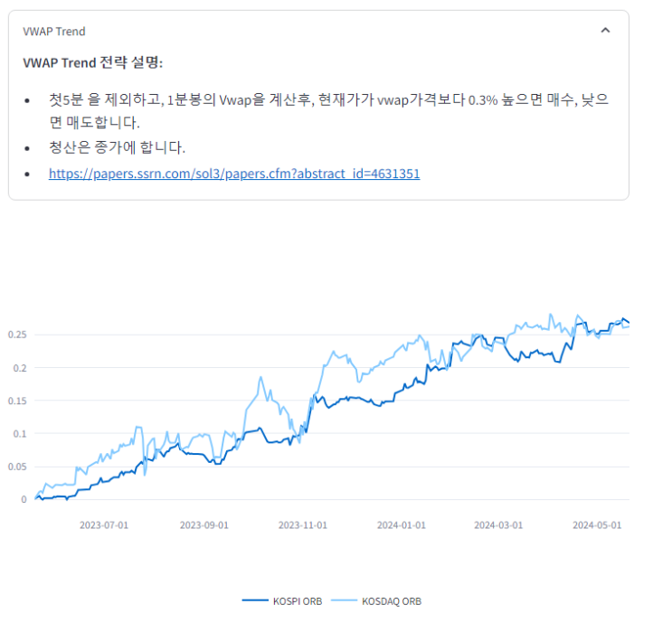The height and width of the screenshot is (642, 672).
Task: Click the "VWAP Trend 전략 설명:" heading
Action: (92, 63)
